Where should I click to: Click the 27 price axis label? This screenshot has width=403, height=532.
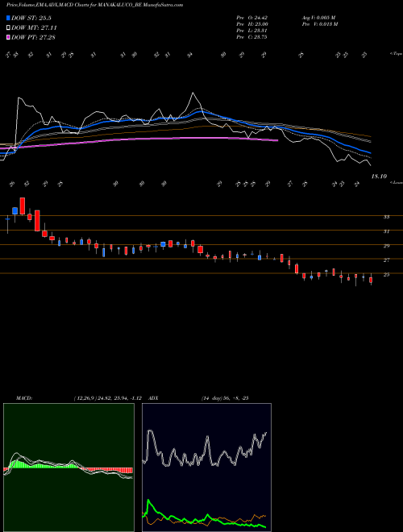click(x=386, y=260)
